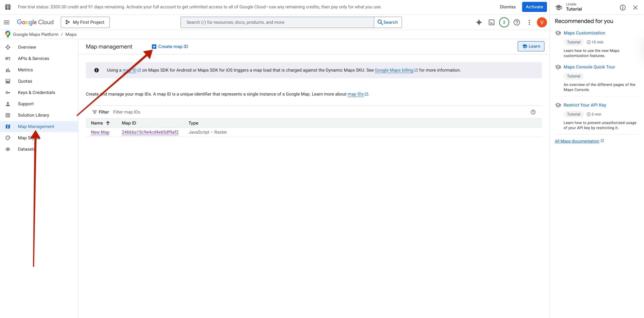644x318 pixels.
Task: Sort table by Name column arrow
Action: [x=108, y=123]
